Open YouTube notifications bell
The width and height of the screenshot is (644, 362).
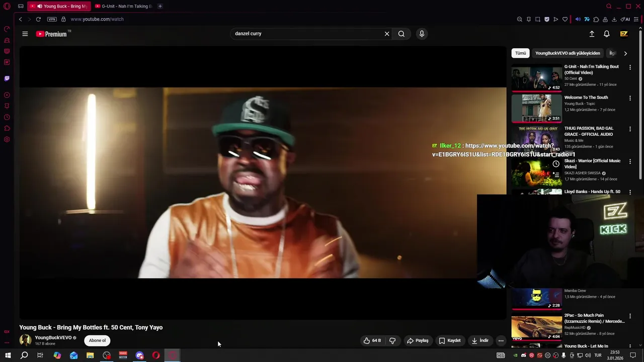(x=607, y=34)
